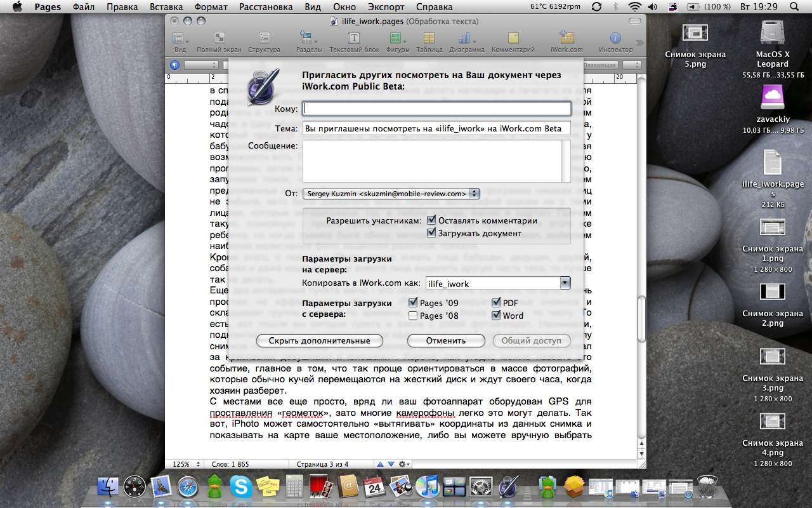Launch Skype from the Dock
The width and height of the screenshot is (812, 508).
tap(241, 487)
